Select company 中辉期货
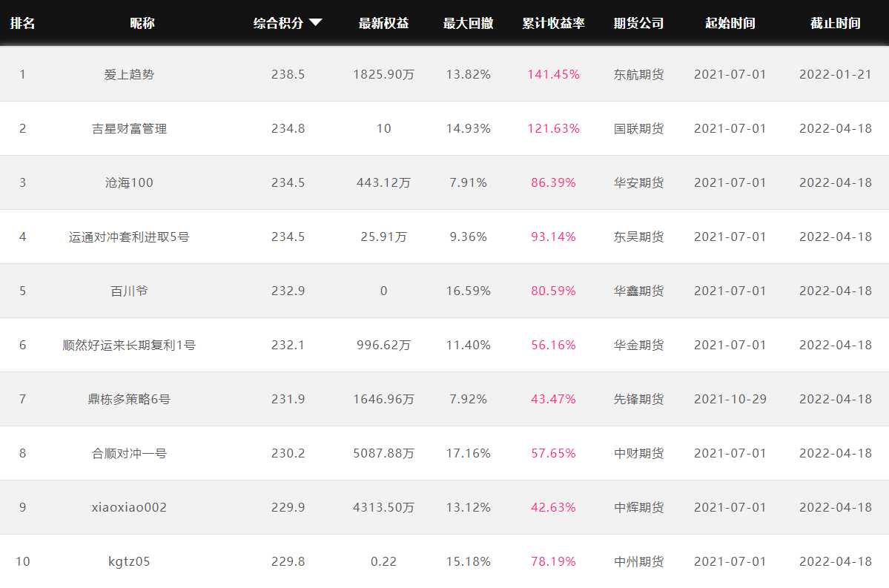This screenshot has width=889, height=588. point(639,507)
